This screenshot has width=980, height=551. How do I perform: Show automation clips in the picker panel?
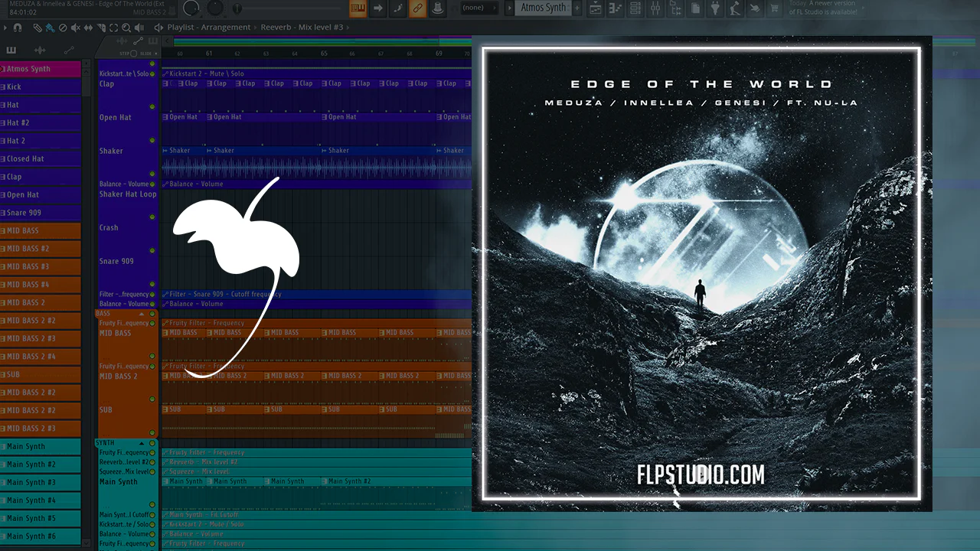tap(69, 50)
